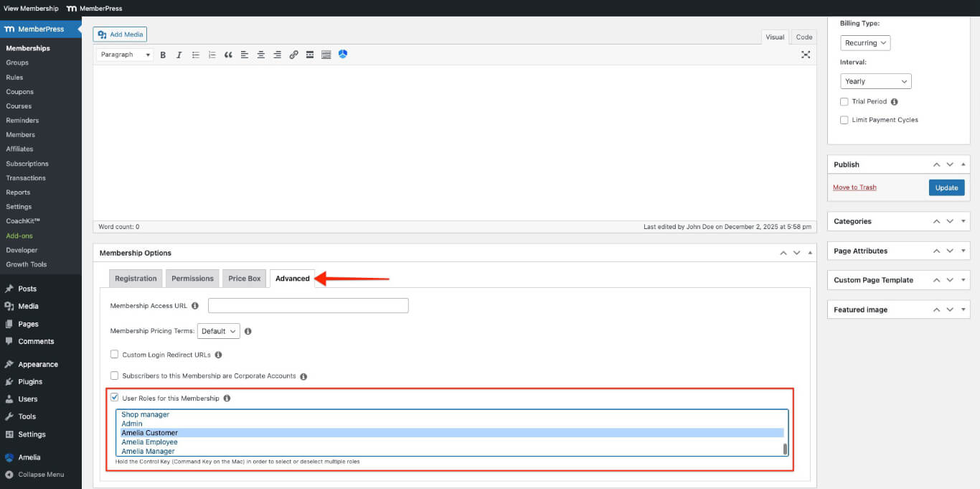Open Membership Pricing Terms dropdown
The width and height of the screenshot is (980, 489).
(218, 331)
